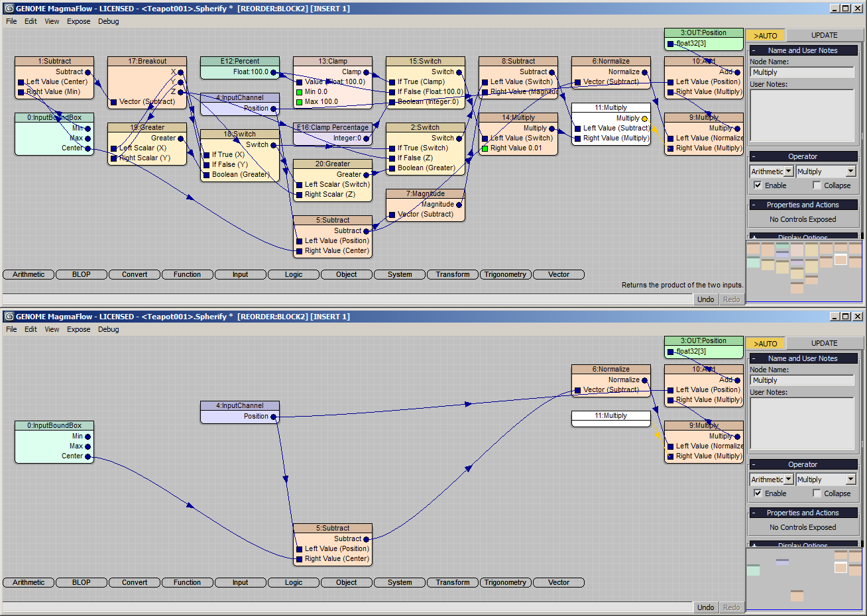Click Position output socket of bottom 4:InputChannel
Screen dimensions: 867x616
[x=273, y=417]
